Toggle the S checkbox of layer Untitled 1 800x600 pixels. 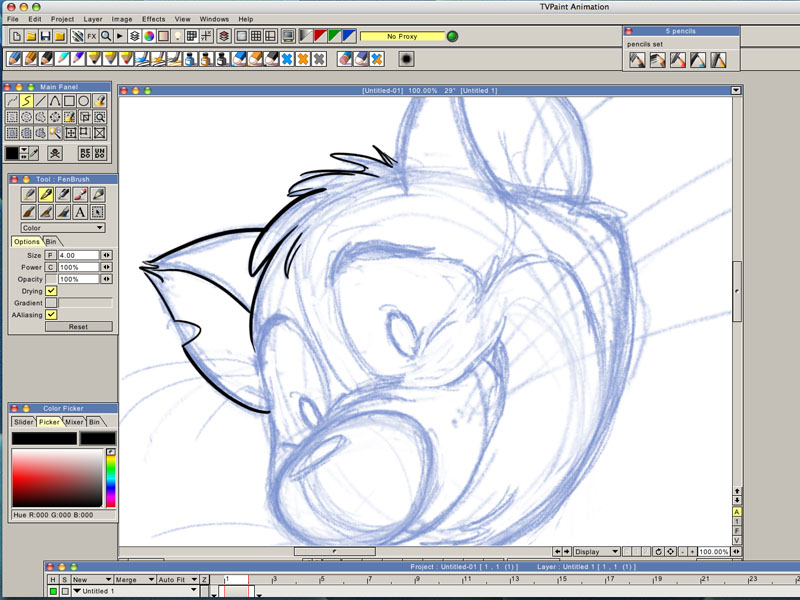click(x=65, y=591)
